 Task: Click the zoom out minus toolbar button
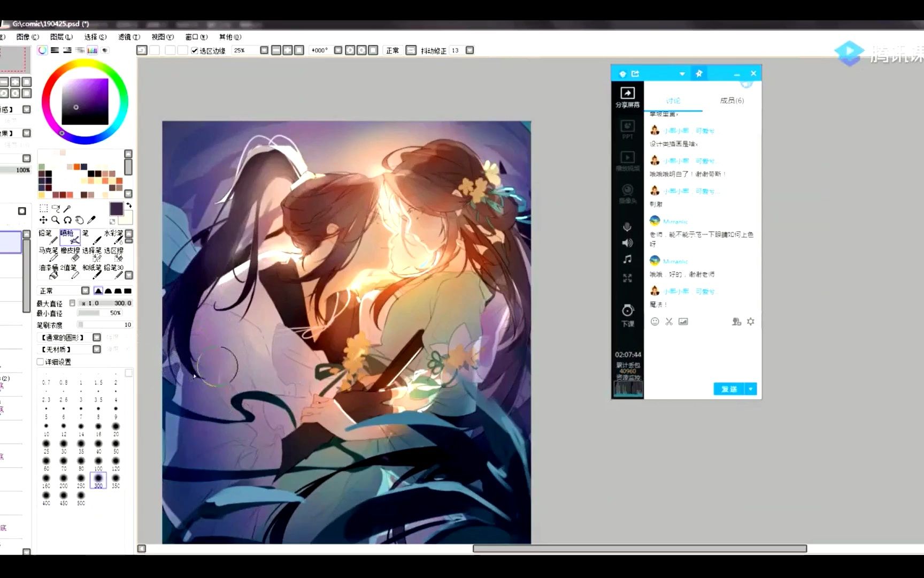(x=276, y=50)
